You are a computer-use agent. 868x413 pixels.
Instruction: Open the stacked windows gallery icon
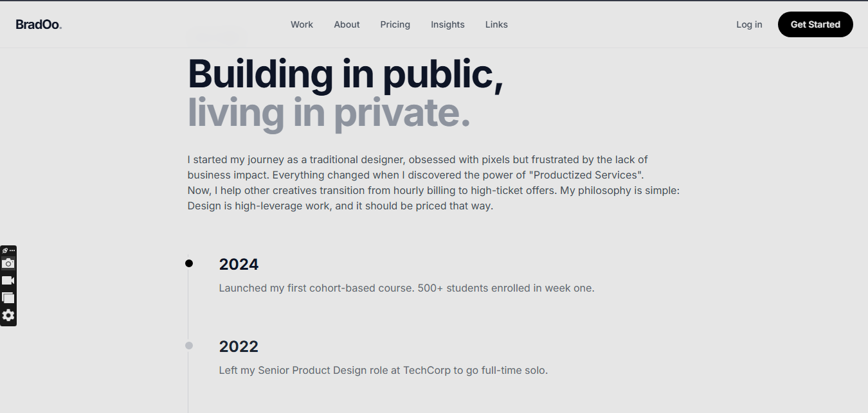click(x=8, y=298)
